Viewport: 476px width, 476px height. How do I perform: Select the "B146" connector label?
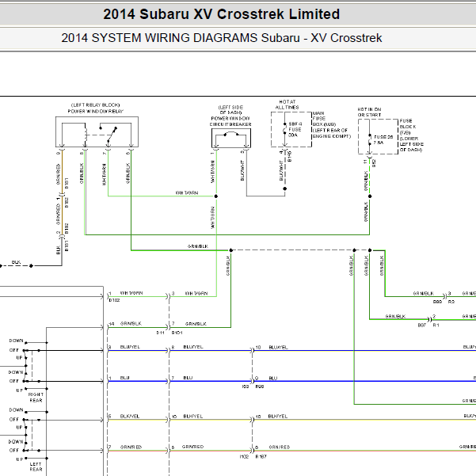(290, 157)
